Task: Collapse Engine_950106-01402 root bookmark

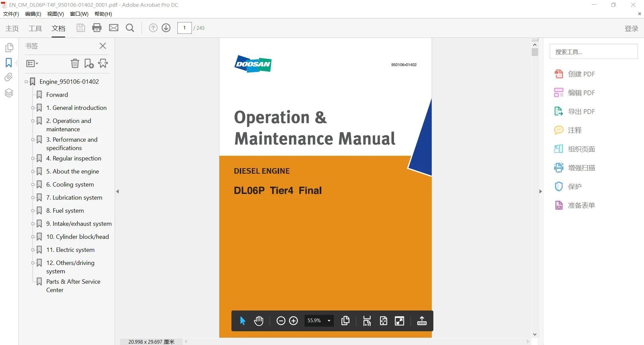Action: (x=26, y=82)
